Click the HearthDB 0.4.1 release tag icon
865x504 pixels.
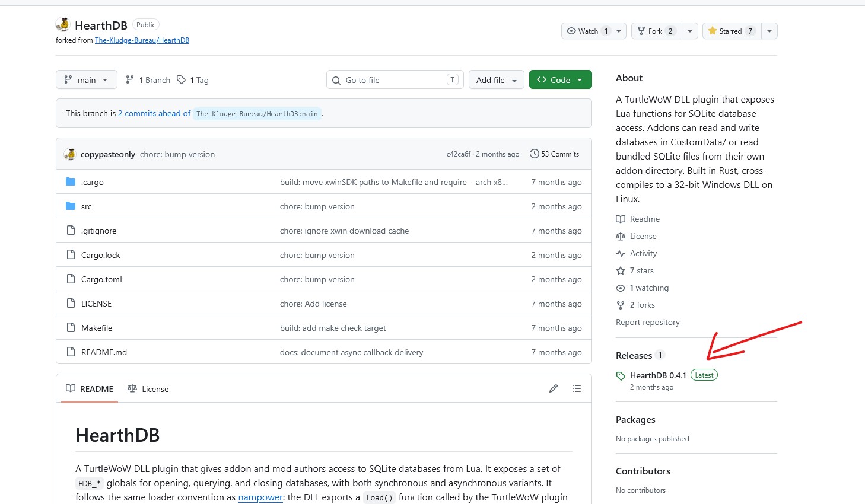[x=621, y=376]
